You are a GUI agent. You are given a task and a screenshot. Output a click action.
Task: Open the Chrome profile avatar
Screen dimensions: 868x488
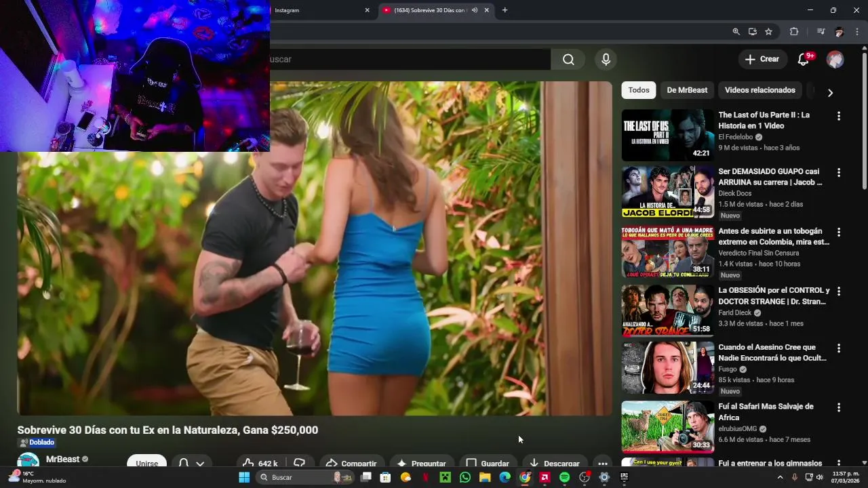(x=839, y=31)
